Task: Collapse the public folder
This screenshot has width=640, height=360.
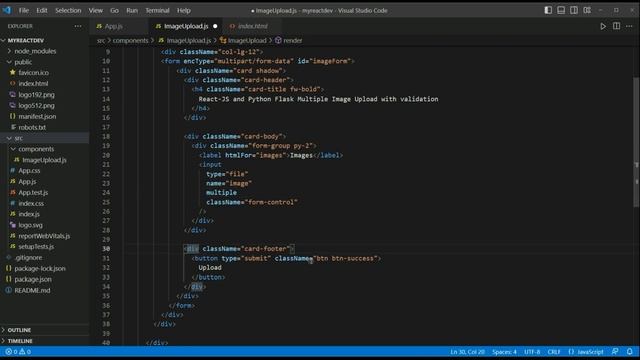Action: click(44, 62)
